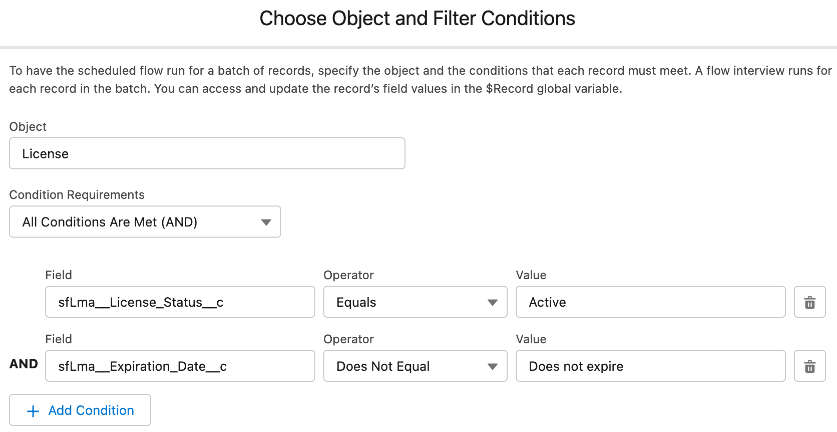The image size is (837, 432).
Task: Click the Value label above Active
Action: click(x=531, y=275)
